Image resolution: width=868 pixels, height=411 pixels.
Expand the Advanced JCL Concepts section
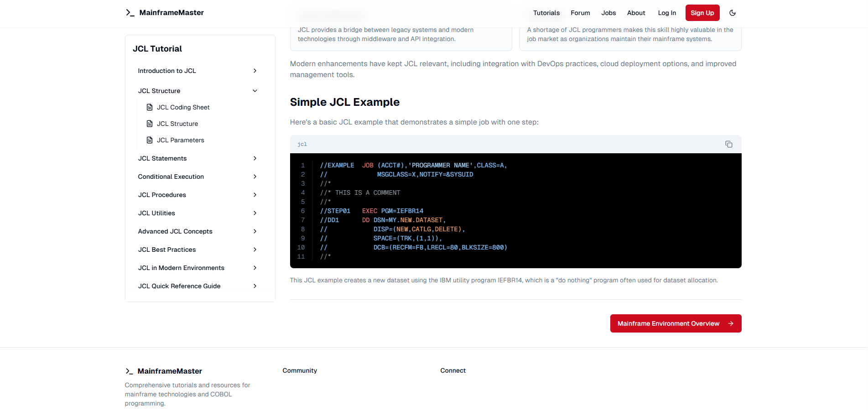coord(255,231)
